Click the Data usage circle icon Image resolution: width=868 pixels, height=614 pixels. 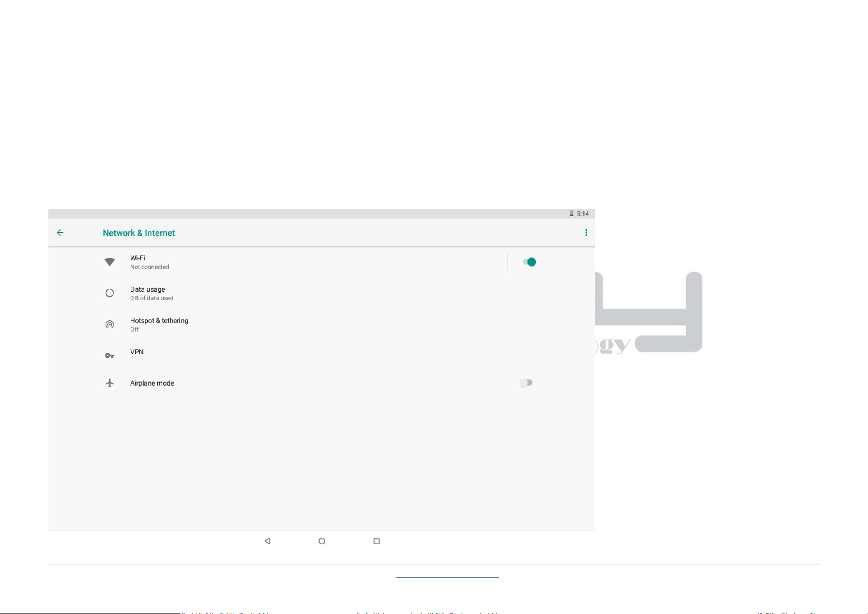110,293
